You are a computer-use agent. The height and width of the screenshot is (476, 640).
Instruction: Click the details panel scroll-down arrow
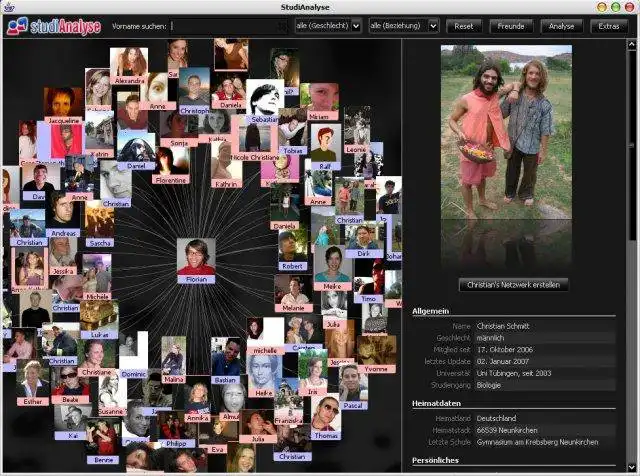point(631,467)
